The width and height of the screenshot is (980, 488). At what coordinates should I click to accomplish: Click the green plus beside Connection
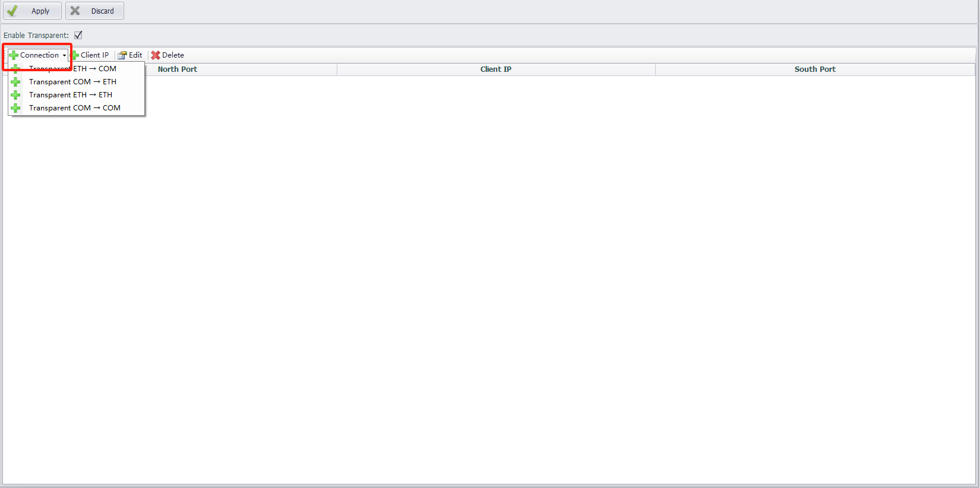point(14,55)
